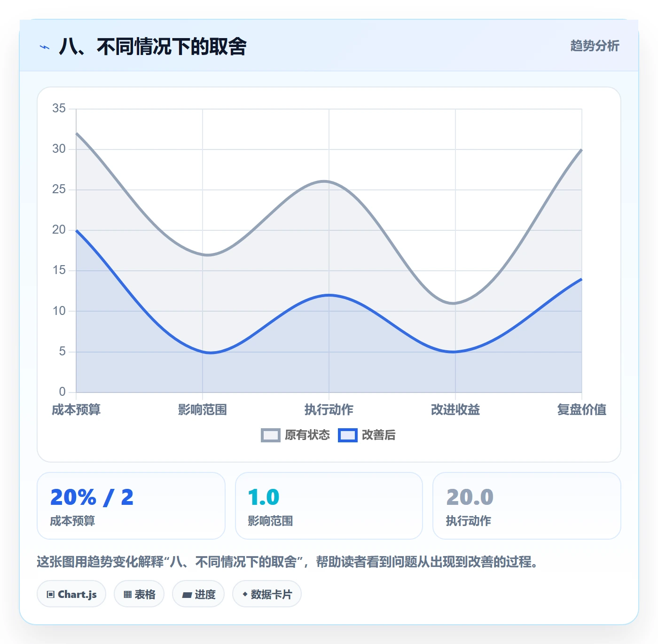Click the description sentence below the cards

[288, 562]
